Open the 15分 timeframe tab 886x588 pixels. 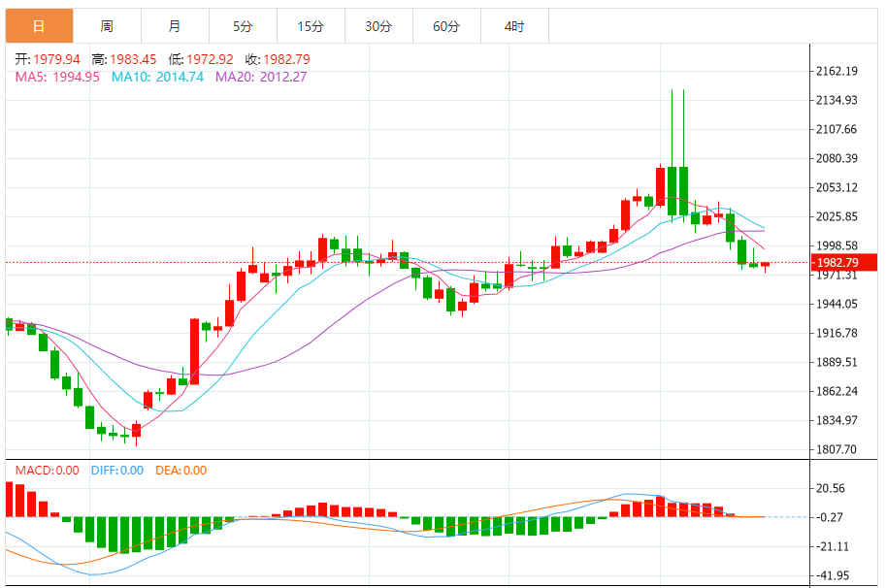pyautogui.click(x=311, y=26)
